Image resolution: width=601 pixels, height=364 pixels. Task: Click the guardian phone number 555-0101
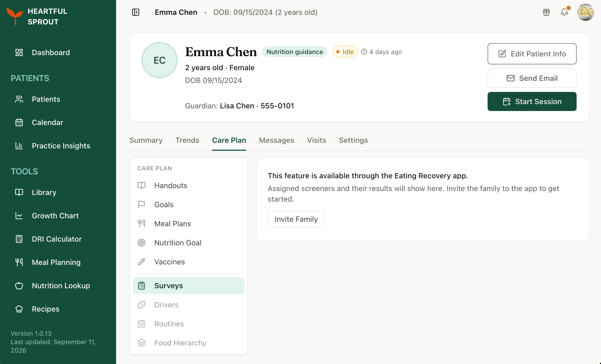click(x=277, y=106)
